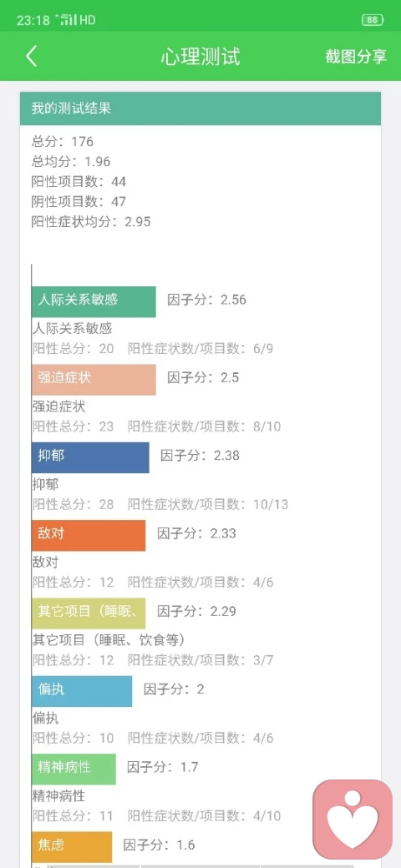The height and width of the screenshot is (868, 401).
Task: Tap the 总分：176 score line
Action: click(63, 142)
